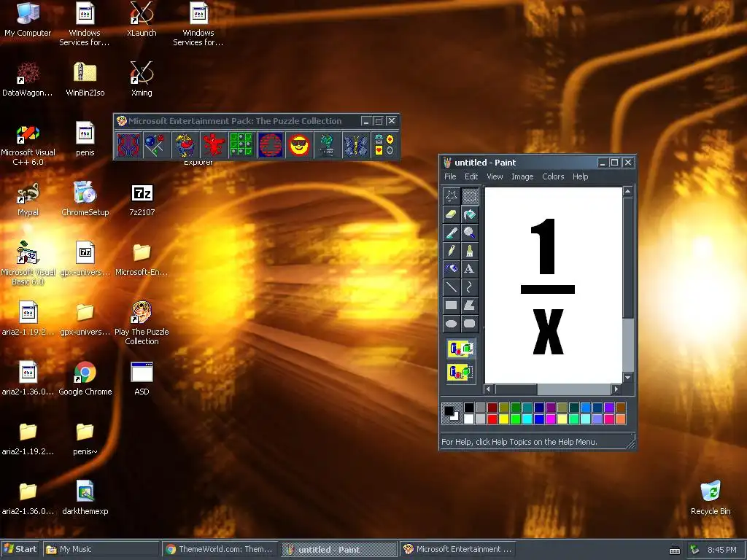This screenshot has height=560, width=747.
Task: Select the rectangular Select tool in Paint
Action: click(x=469, y=195)
